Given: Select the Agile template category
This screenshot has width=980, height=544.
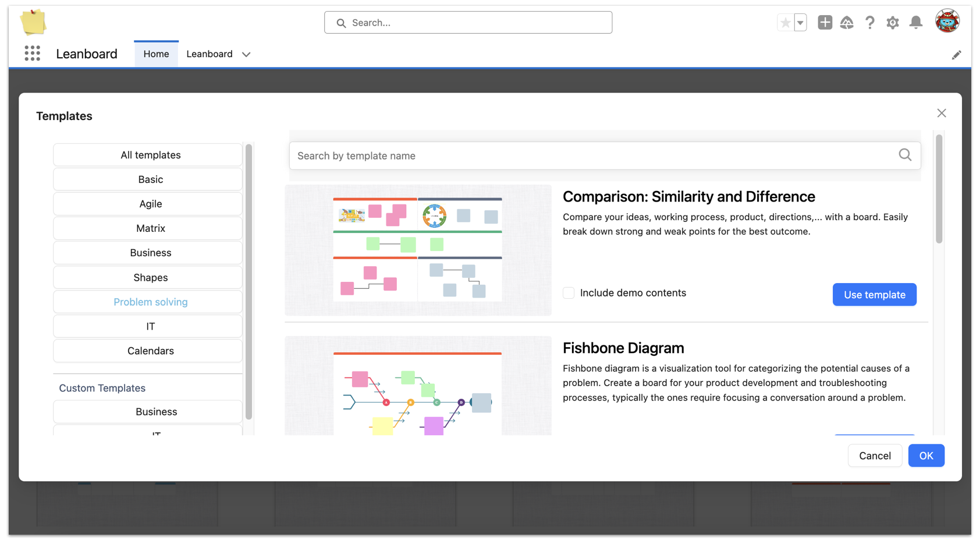Looking at the screenshot, I should point(150,204).
